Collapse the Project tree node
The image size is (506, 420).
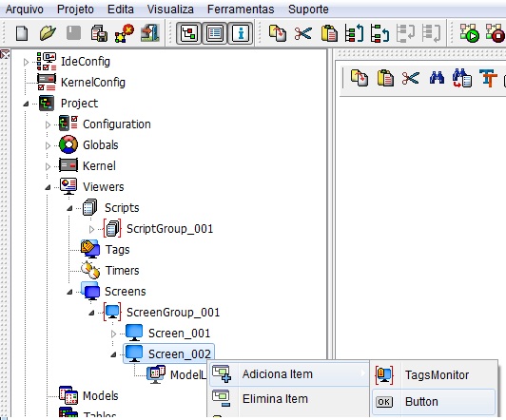pyautogui.click(x=26, y=104)
